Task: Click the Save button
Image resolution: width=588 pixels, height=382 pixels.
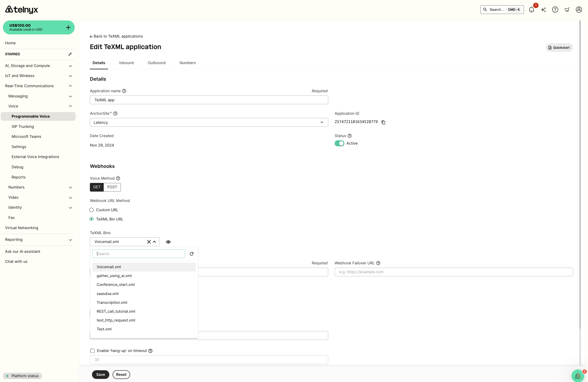Action: [x=100, y=374]
